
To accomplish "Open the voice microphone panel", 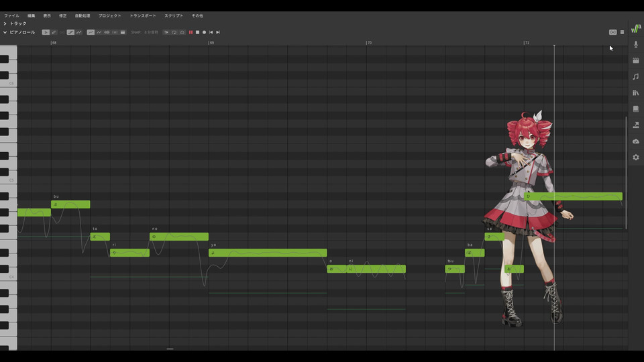I will point(636,44).
